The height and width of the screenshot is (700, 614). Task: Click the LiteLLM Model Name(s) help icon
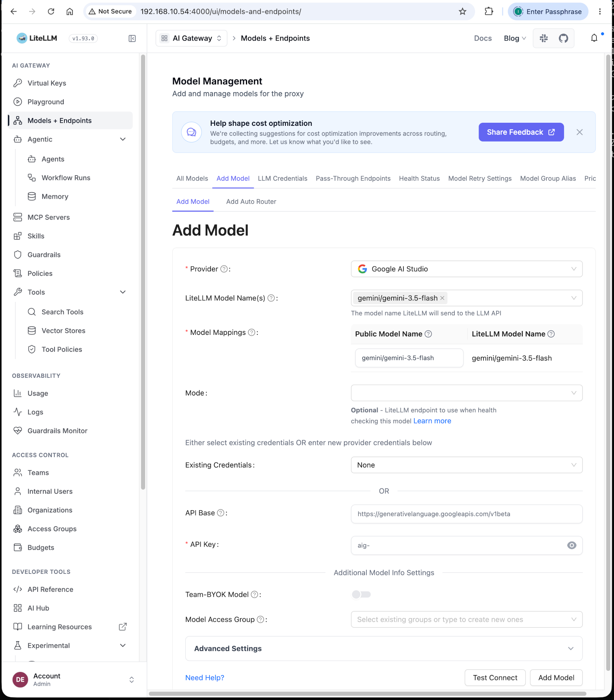[271, 298]
